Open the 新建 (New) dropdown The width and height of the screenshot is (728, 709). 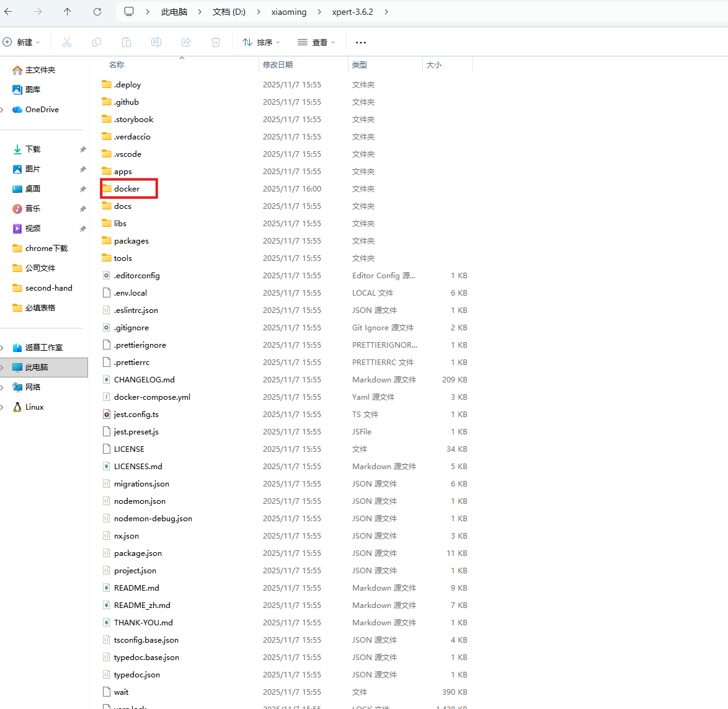tap(21, 42)
